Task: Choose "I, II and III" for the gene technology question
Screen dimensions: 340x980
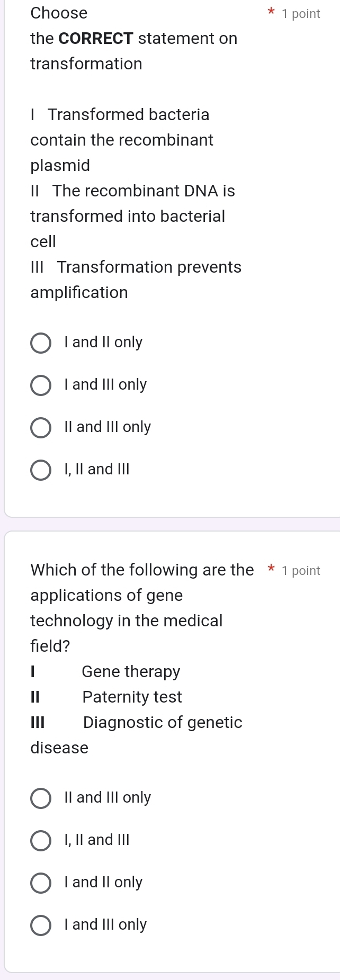Action: click(41, 841)
